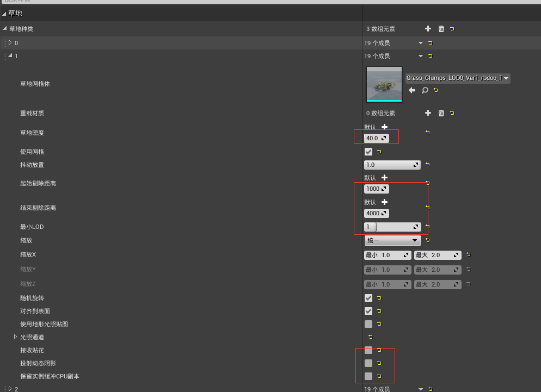The width and height of the screenshot is (541, 392).
Task: Select the 保留实例缓冲CPU副本 label
Action: click(x=50, y=376)
